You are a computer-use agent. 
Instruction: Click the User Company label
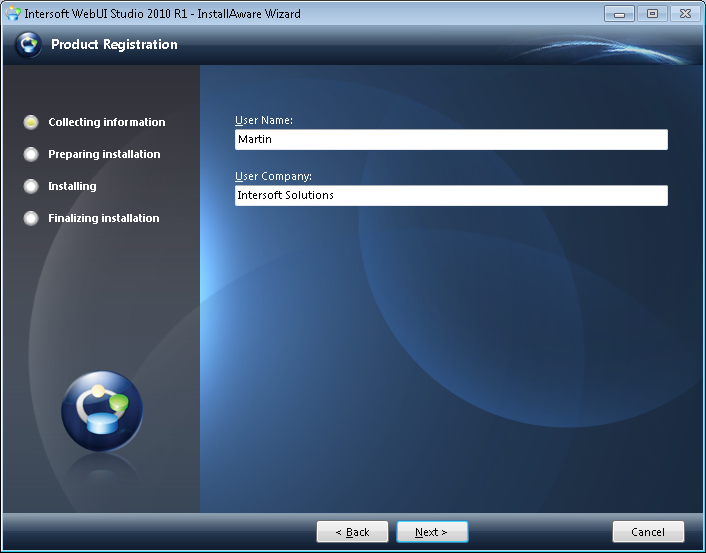pyautogui.click(x=273, y=176)
